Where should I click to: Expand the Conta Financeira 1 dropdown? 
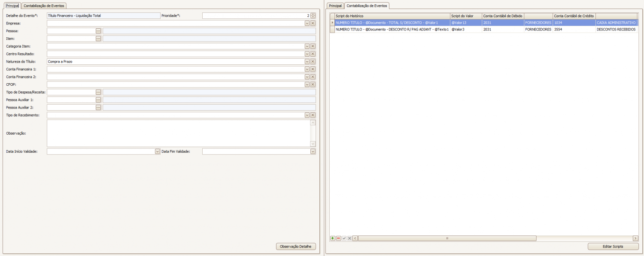[x=307, y=69]
